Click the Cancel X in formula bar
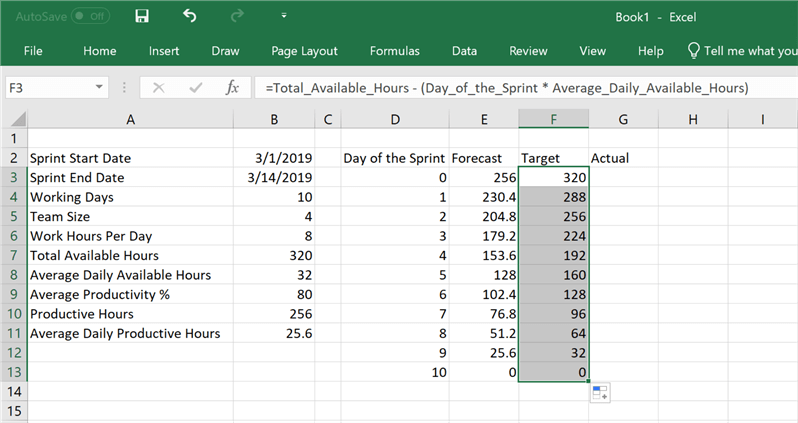Viewport: 798px width, 423px height. click(x=158, y=88)
